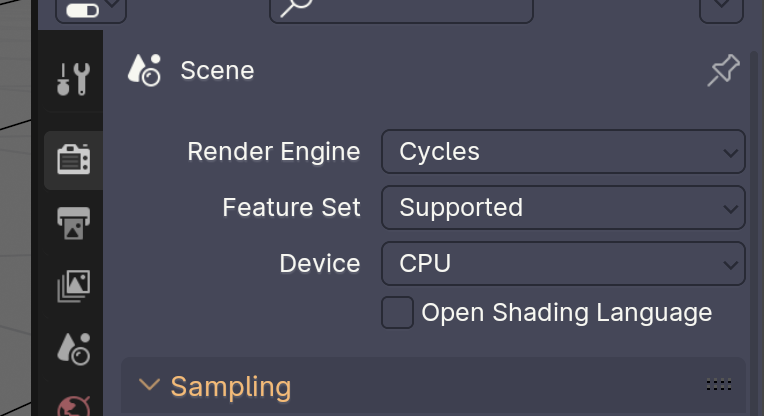Switch to the Render properties tab
The image size is (764, 416).
point(73,160)
